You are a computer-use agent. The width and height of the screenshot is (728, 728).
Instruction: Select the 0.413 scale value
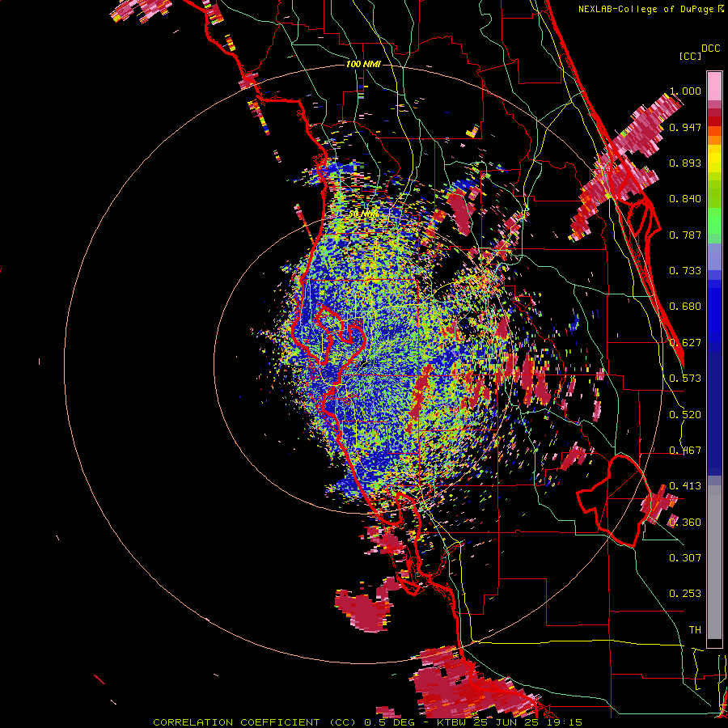click(x=685, y=486)
